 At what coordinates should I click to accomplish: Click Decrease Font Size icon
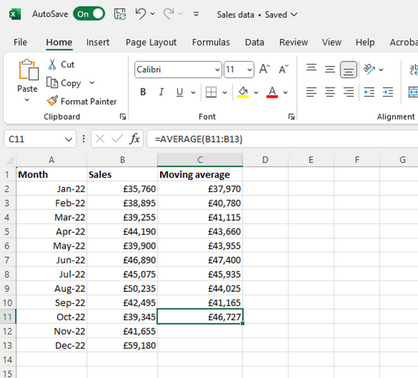284,69
